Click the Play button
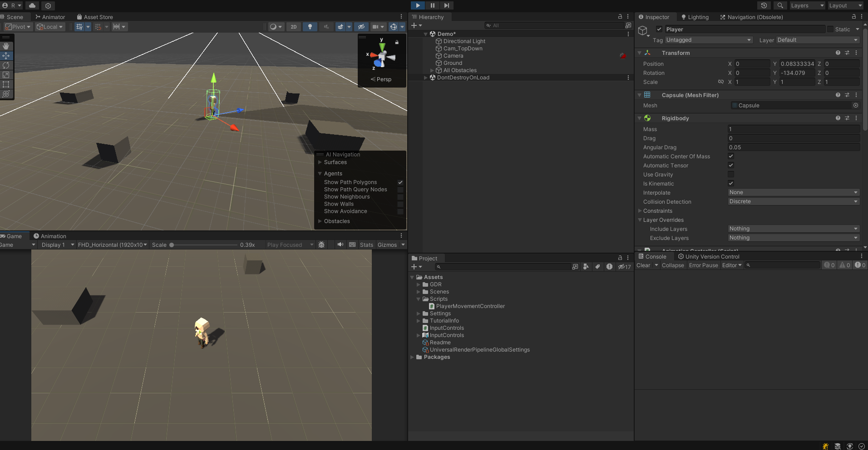This screenshot has height=450, width=868. (418, 5)
